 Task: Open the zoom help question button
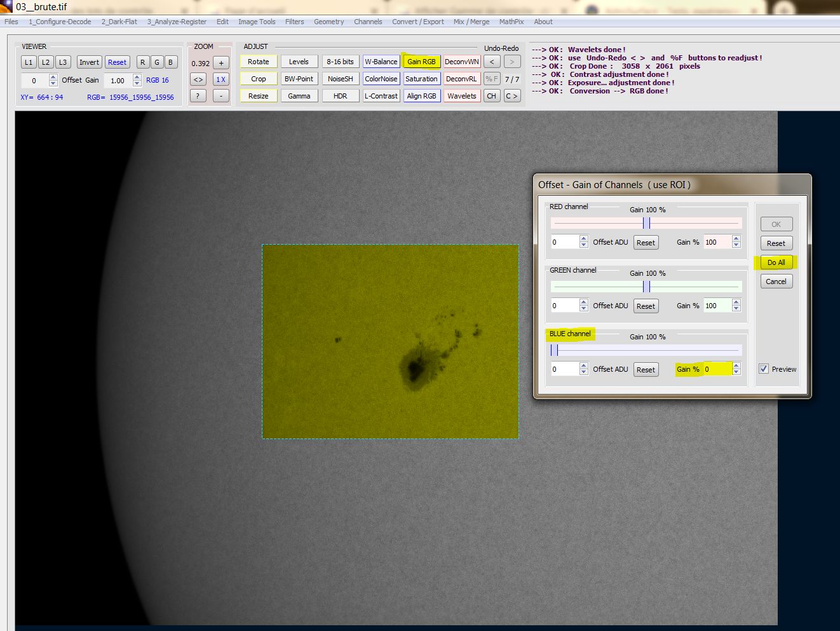198,96
